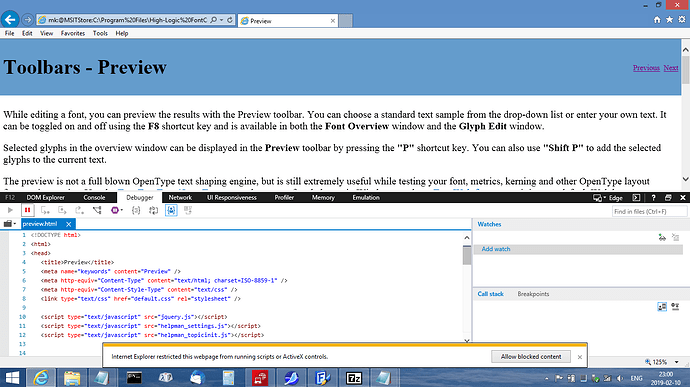Open the document mode Edge dropdown

tap(608, 198)
